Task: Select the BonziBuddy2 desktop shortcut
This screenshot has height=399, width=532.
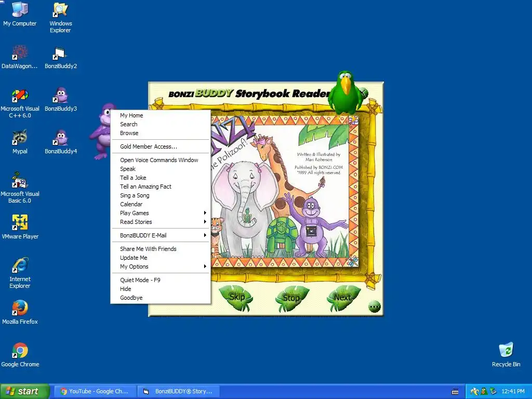Action: tap(61, 57)
